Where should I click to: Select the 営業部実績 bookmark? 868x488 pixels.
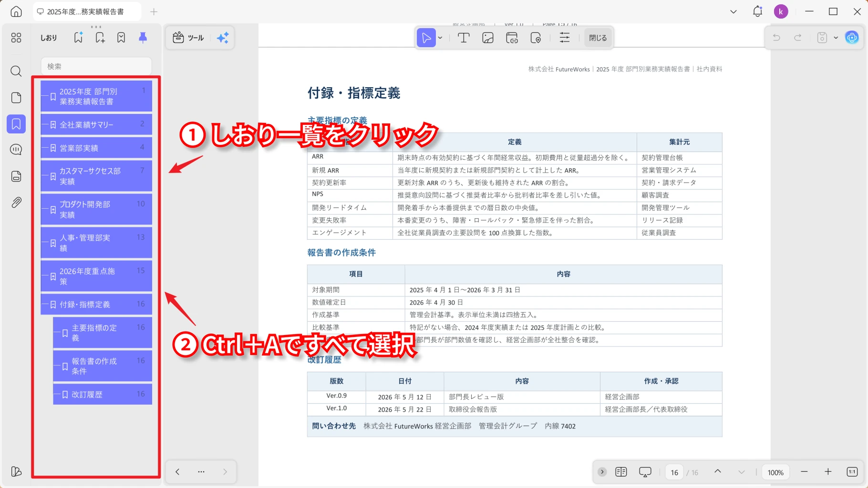pos(96,148)
